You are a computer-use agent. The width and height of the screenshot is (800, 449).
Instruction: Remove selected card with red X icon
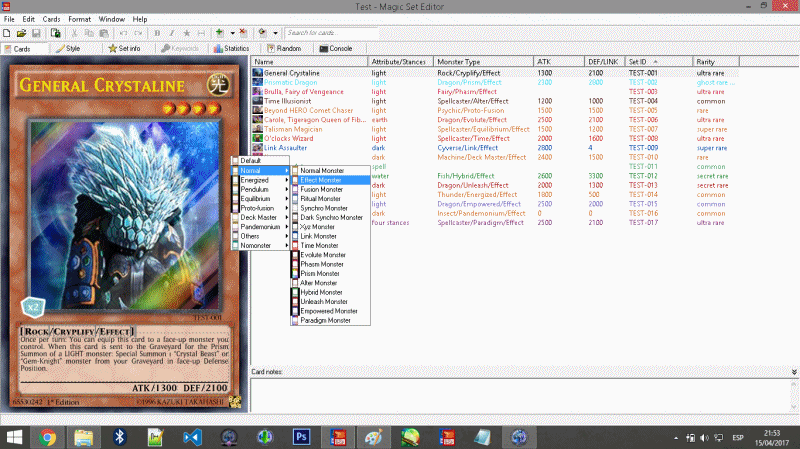click(x=243, y=33)
